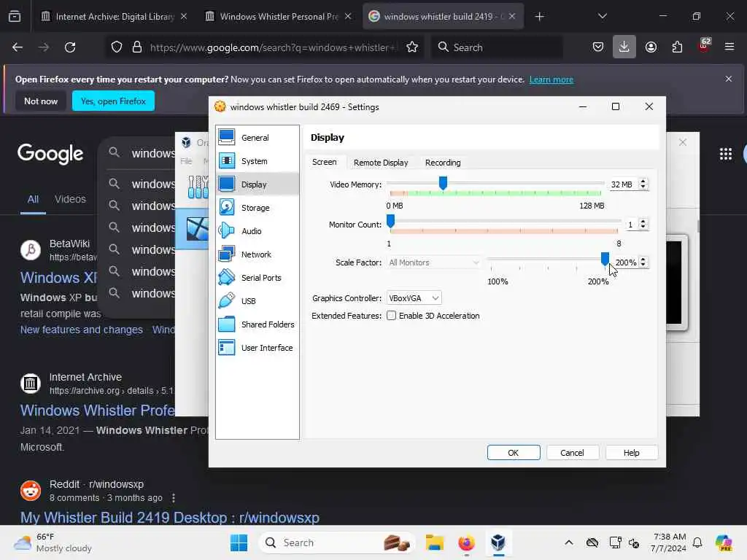The height and width of the screenshot is (560, 747).
Task: Dismiss Firefox notification bar X
Action: (x=729, y=79)
